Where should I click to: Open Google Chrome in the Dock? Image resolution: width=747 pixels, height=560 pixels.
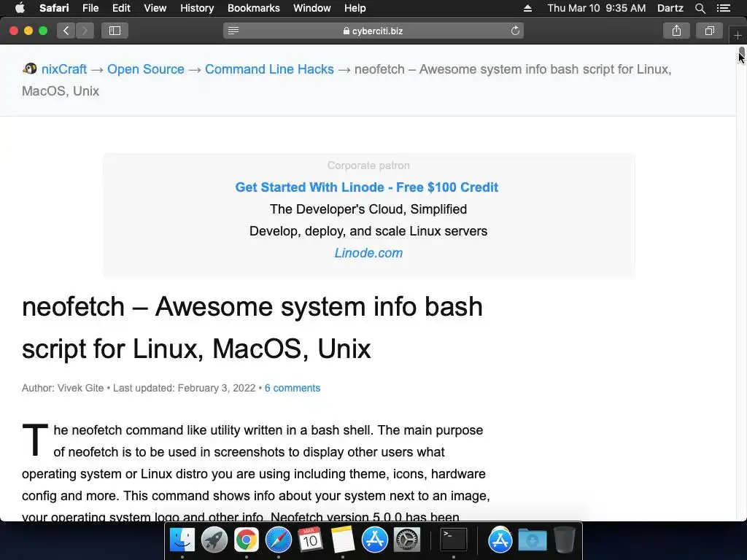(x=247, y=540)
